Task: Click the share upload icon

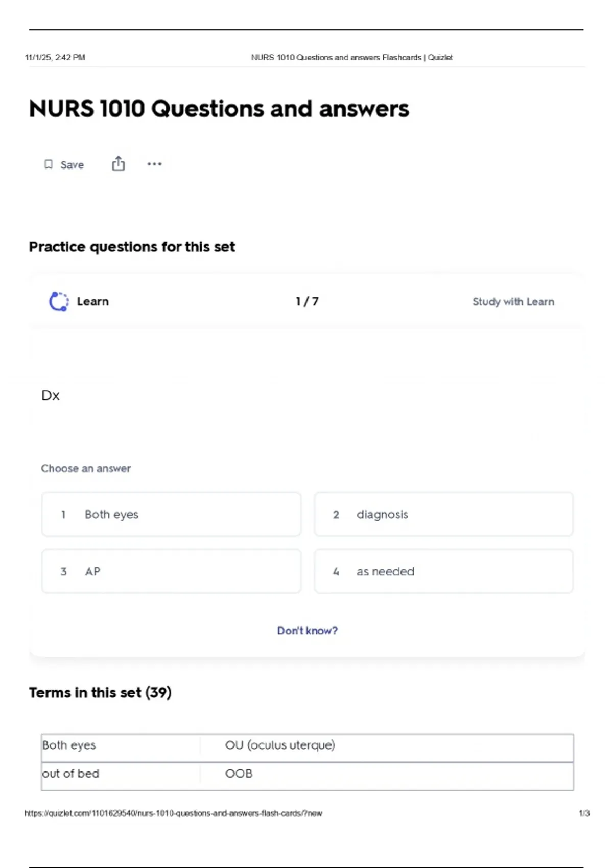Action: (x=118, y=163)
